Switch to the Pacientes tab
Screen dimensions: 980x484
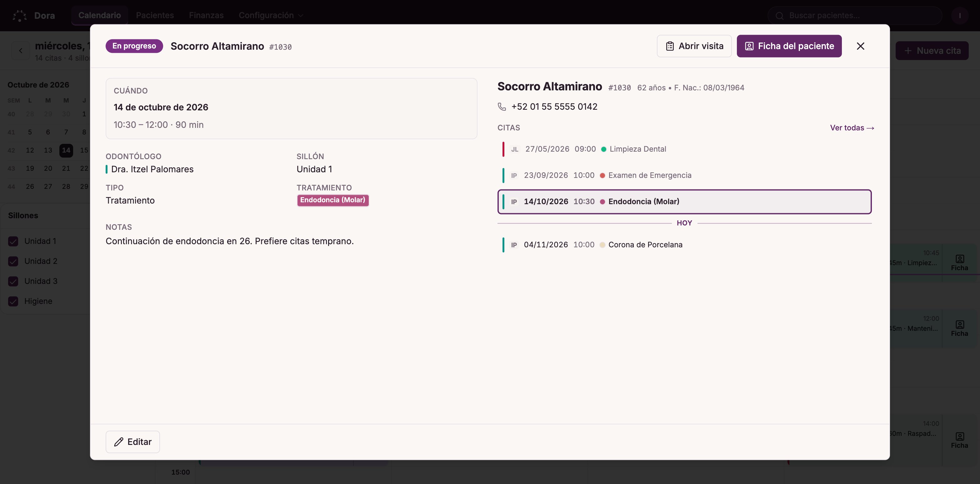click(155, 16)
